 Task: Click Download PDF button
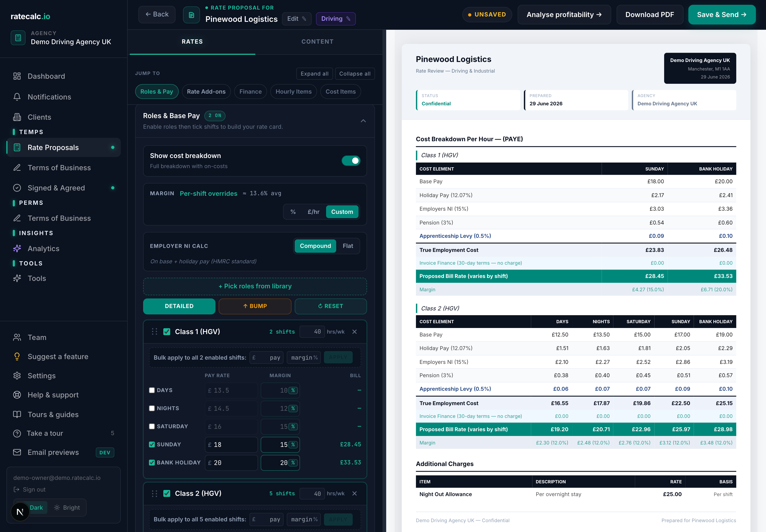coord(650,15)
